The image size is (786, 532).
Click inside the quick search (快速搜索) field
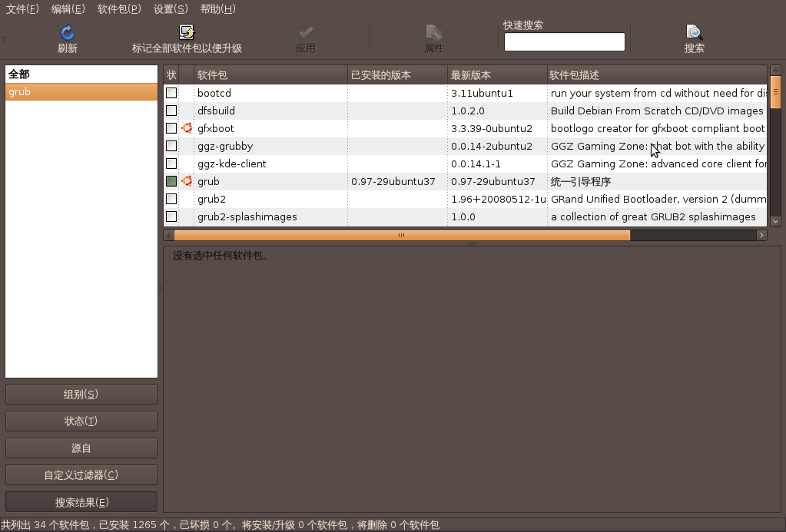[565, 41]
